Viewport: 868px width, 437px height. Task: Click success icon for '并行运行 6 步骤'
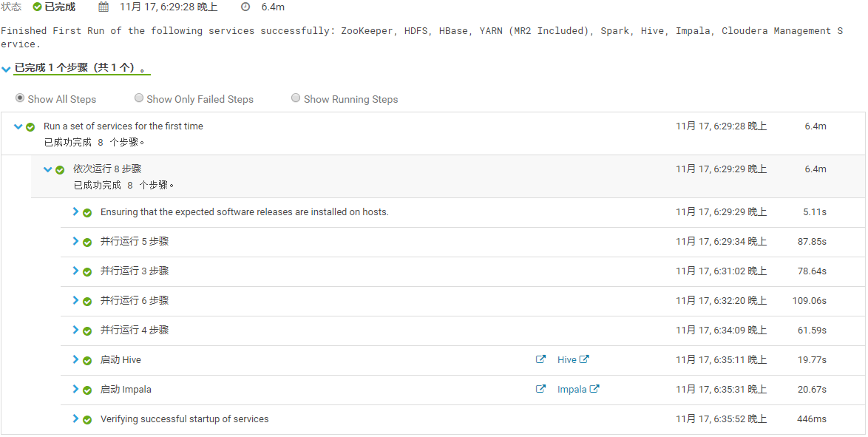87,301
